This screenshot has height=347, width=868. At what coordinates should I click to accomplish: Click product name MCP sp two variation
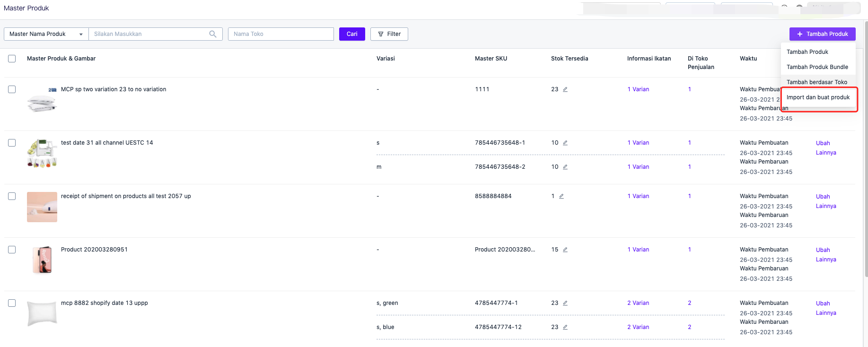pyautogui.click(x=114, y=89)
